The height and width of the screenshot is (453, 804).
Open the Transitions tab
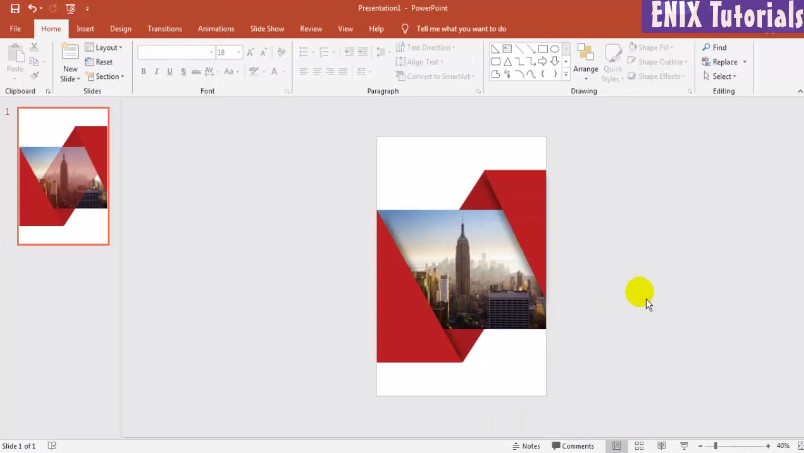pos(165,29)
